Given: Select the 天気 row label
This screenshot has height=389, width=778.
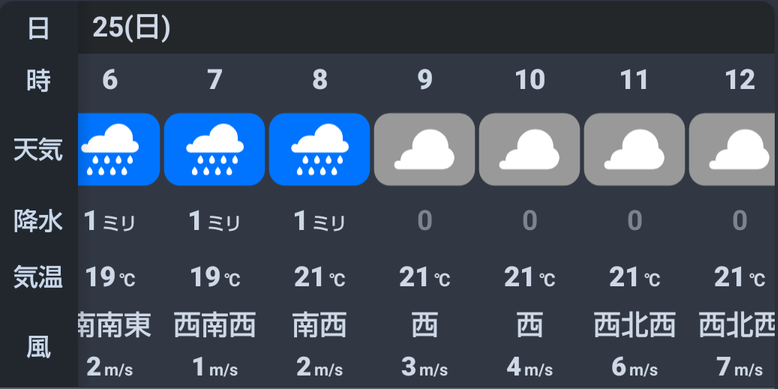Looking at the screenshot, I should point(38,149).
